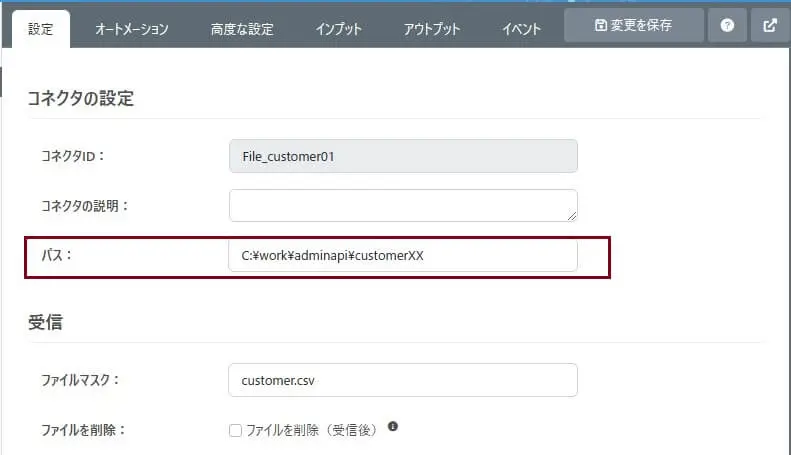
Task: Select the インプット tab
Action: tap(339, 29)
